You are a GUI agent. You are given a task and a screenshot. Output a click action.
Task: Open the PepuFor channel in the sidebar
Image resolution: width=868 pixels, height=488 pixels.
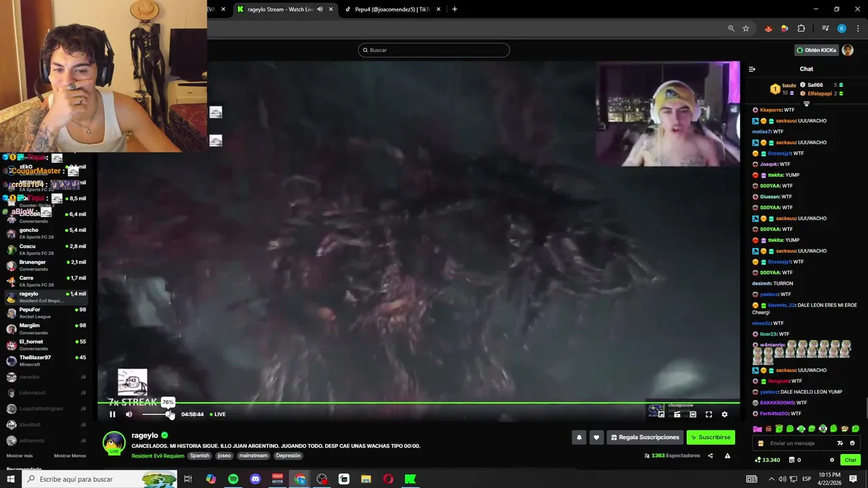pos(46,313)
